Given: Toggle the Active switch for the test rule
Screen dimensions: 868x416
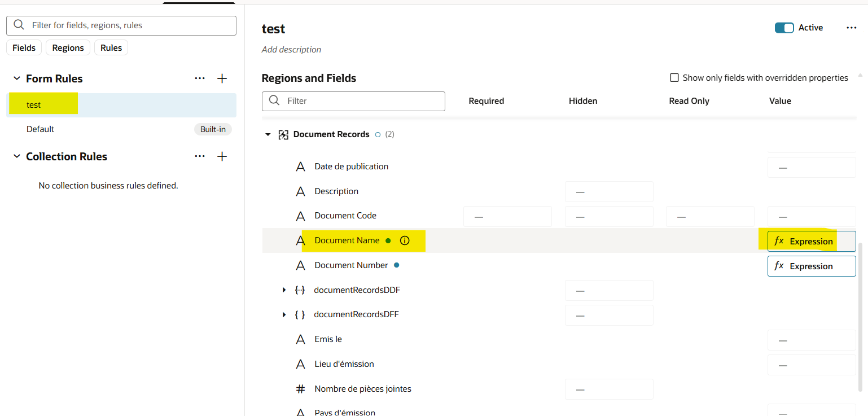Looking at the screenshot, I should (784, 28).
